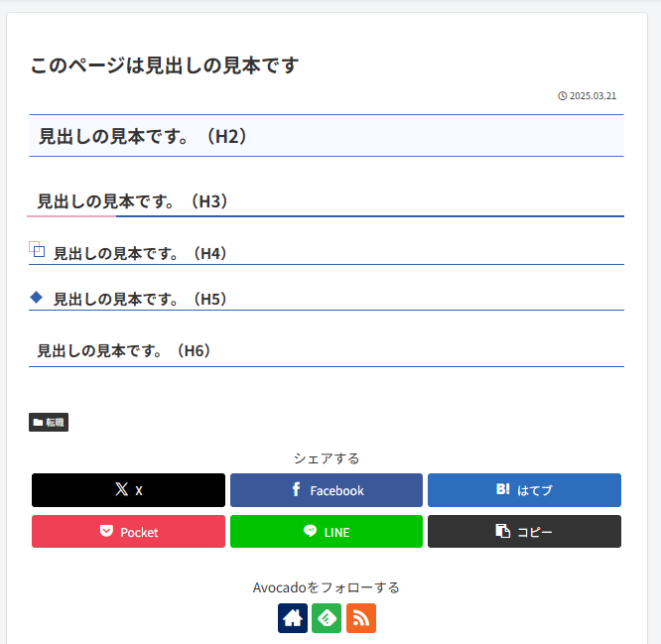This screenshot has height=644, width=661.
Task: Share the page on X
Action: 128,490
